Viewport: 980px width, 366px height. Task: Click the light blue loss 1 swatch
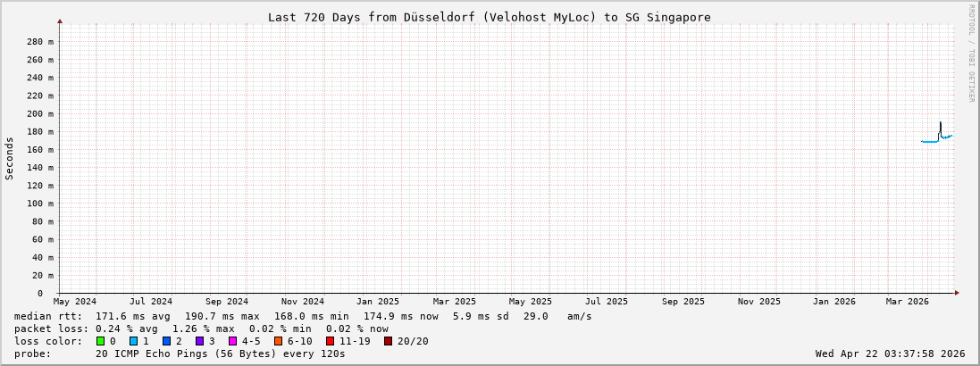click(134, 341)
